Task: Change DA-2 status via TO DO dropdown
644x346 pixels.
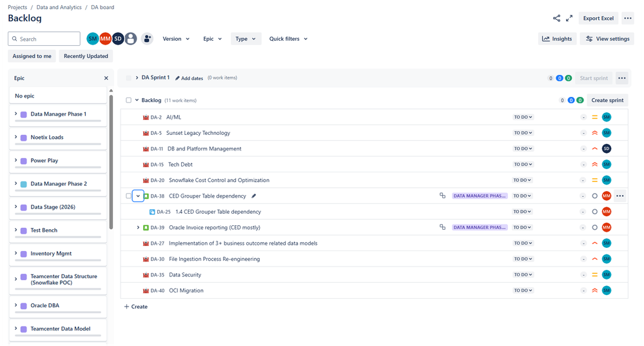Action: point(523,117)
